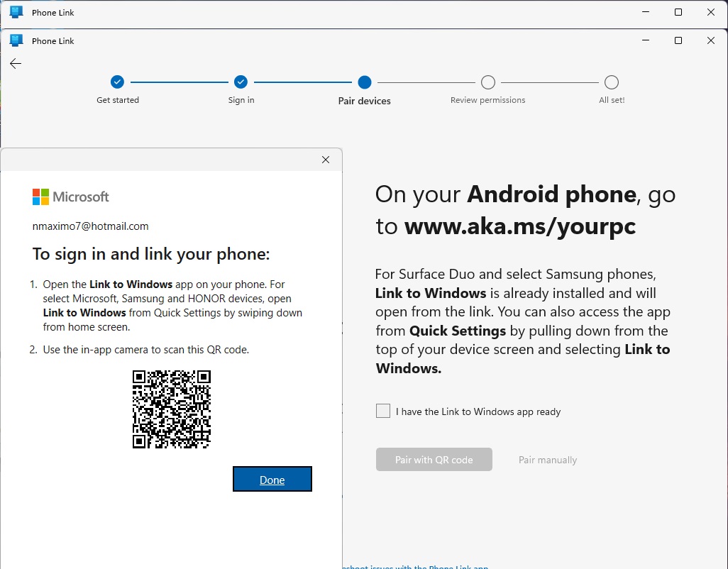The height and width of the screenshot is (569, 728).
Task: Click the Get started completed checkmark
Action: pos(117,82)
